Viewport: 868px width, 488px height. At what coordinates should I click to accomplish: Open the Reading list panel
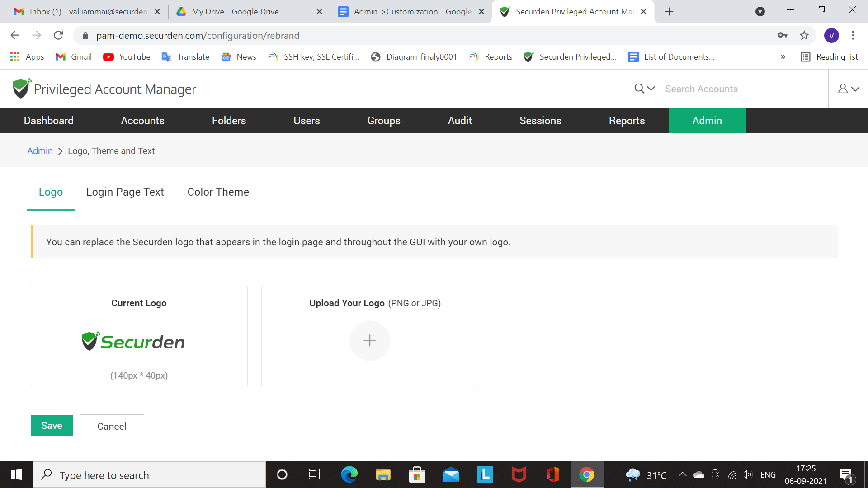point(829,57)
